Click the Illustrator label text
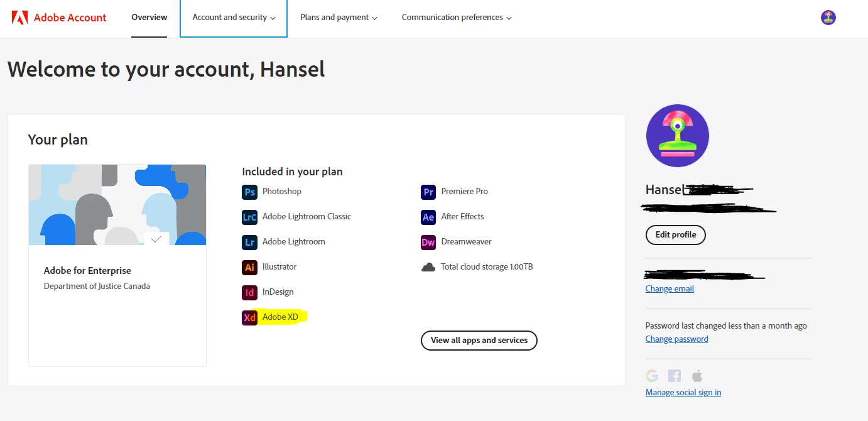 tap(279, 267)
